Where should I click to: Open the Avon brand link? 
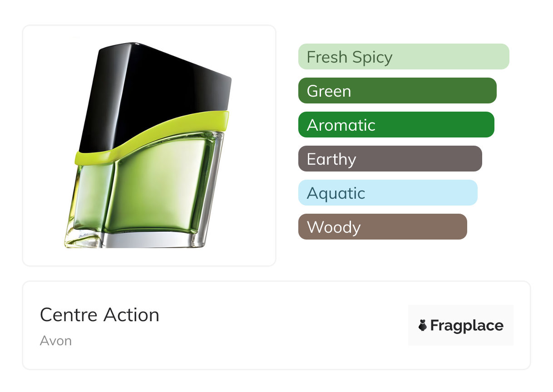coord(56,341)
